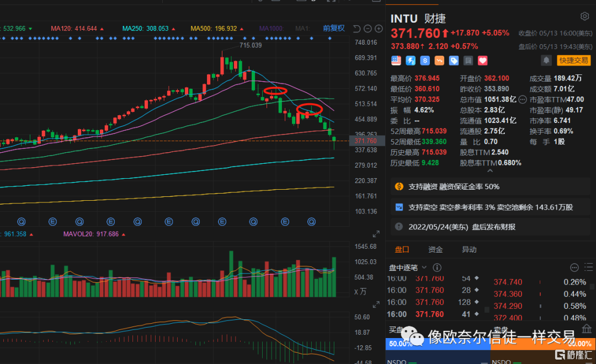Click the 715.039 high price label on chart
This screenshot has height=364, width=596.
[251, 45]
